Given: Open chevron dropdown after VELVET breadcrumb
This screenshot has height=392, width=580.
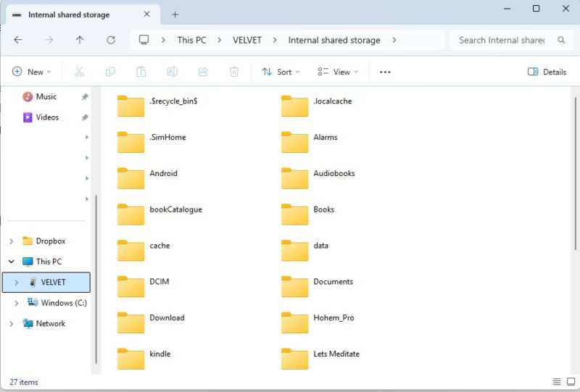Looking at the screenshot, I should click(275, 40).
